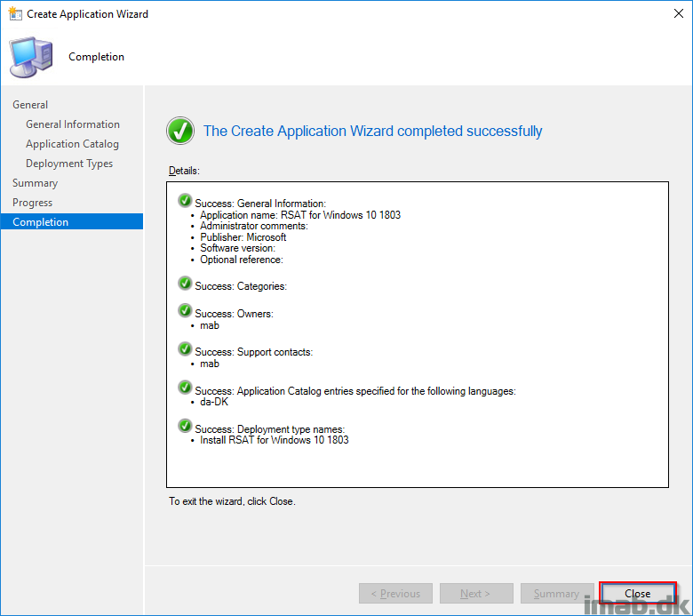The width and height of the screenshot is (693, 616).
Task: Select Progress step in sidebar
Action: [32, 203]
